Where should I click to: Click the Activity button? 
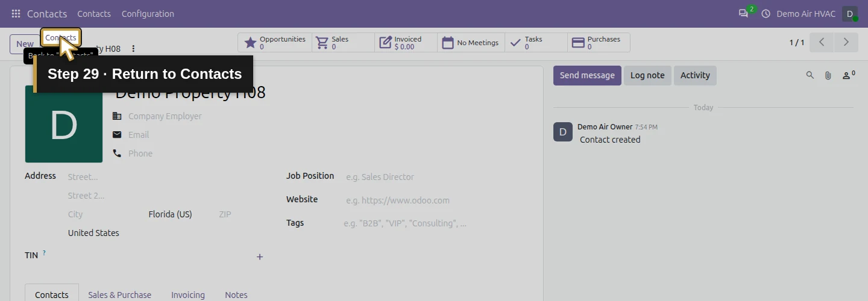pyautogui.click(x=695, y=75)
